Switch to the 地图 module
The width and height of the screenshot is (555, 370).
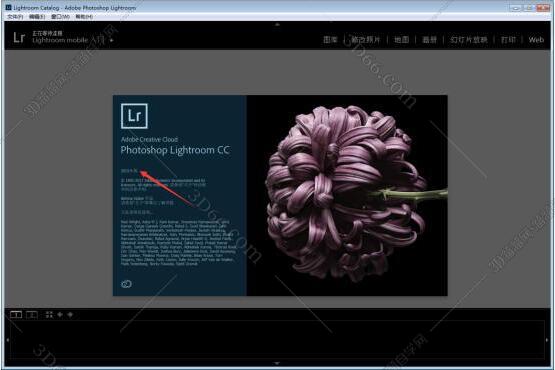point(401,40)
